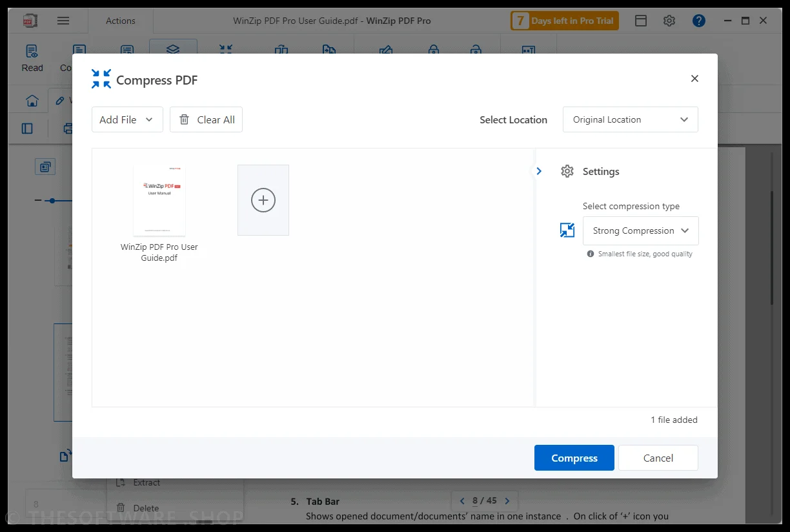Viewport: 790px width, 532px height.
Task: Click the Clear All trash button
Action: (206, 119)
